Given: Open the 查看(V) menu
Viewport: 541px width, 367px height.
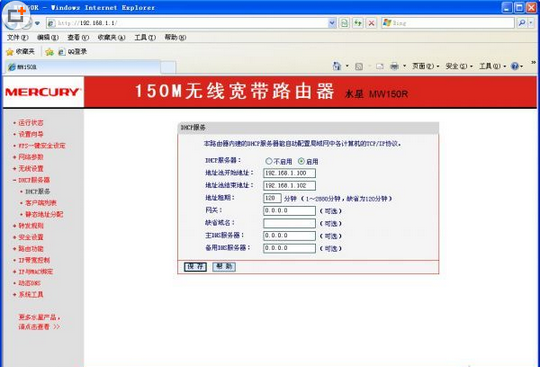Looking at the screenshot, I should (x=78, y=37).
